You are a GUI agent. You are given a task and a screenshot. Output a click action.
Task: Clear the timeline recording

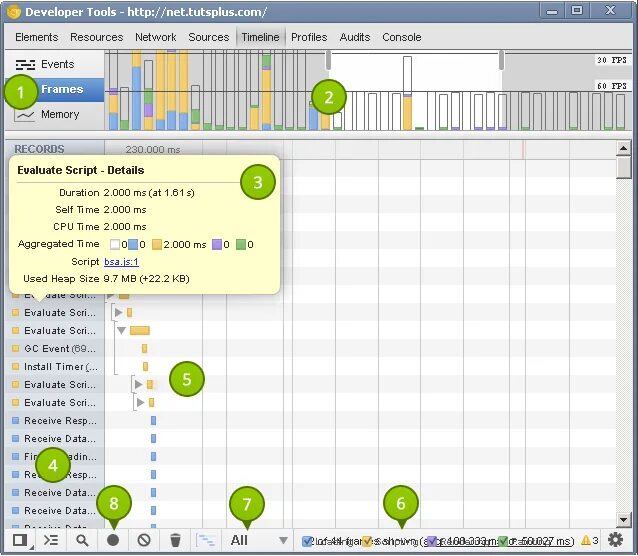coord(144,540)
